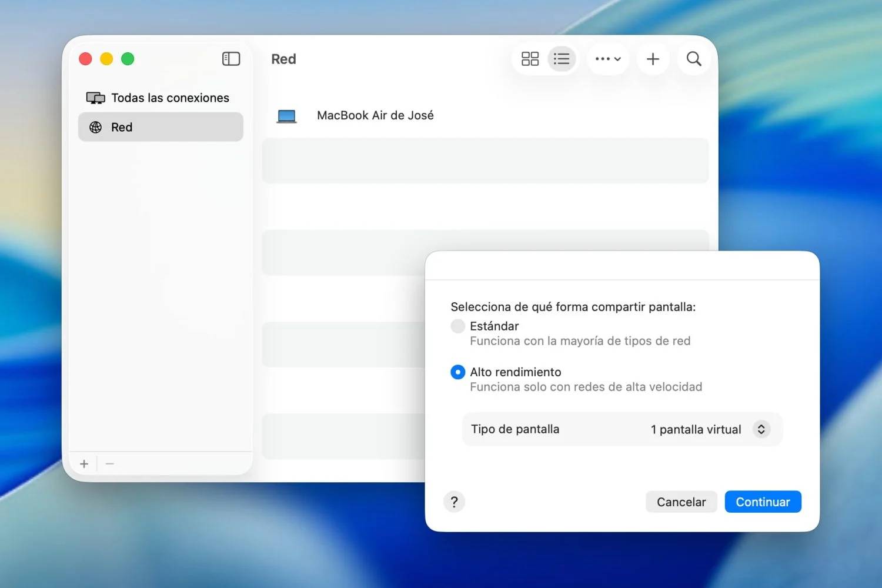This screenshot has height=588, width=882.
Task: Click the plus icon in toolbar
Action: pos(653,59)
